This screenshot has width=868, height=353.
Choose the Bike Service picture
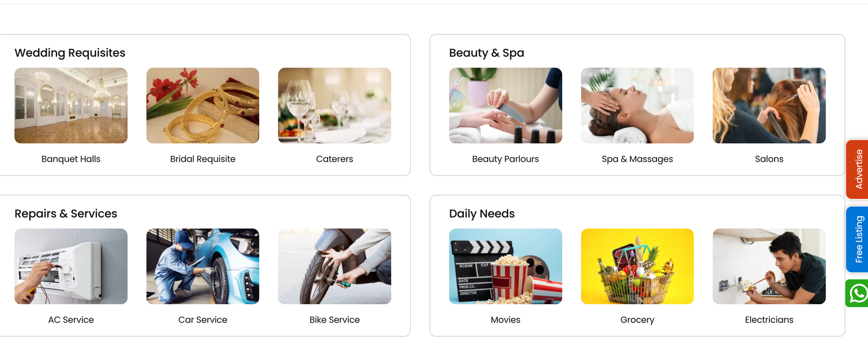click(335, 266)
